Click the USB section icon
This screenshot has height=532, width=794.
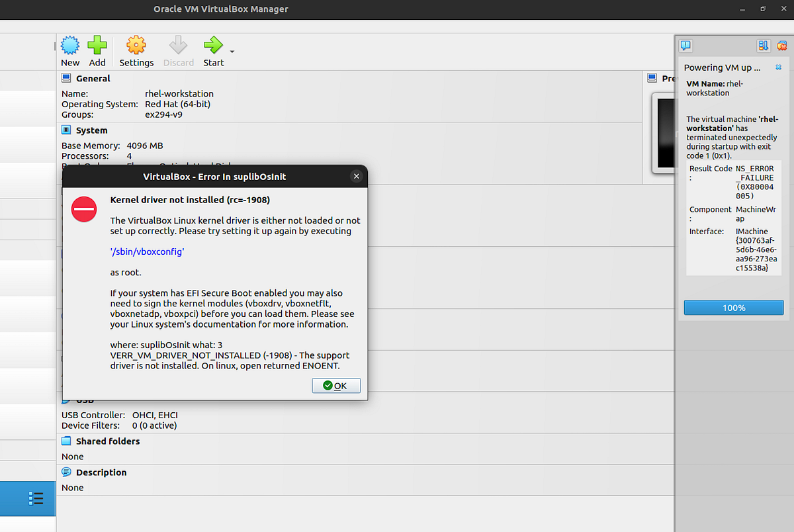click(x=66, y=399)
